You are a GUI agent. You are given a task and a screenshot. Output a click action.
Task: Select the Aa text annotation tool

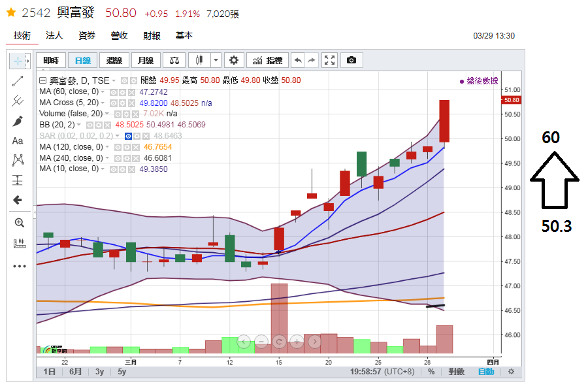point(18,140)
